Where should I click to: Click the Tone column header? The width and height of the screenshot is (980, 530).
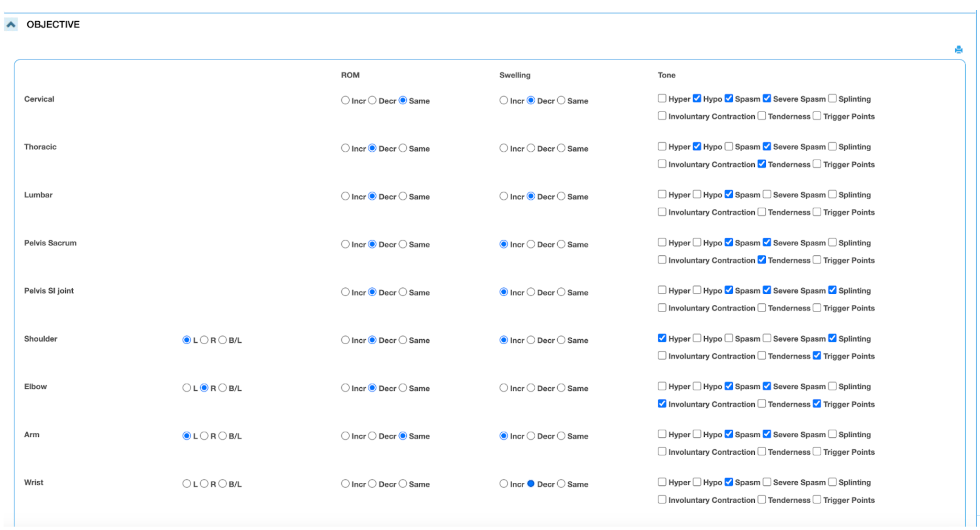pos(666,75)
